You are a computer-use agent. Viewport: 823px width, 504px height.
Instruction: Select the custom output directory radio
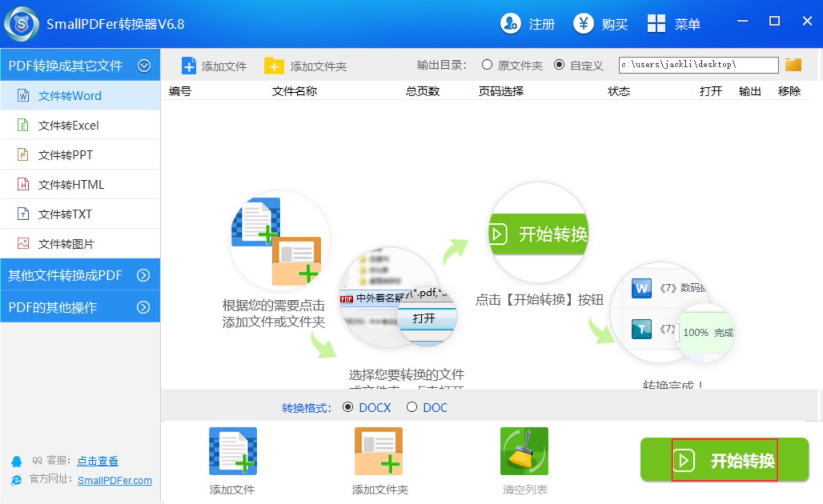tap(559, 65)
